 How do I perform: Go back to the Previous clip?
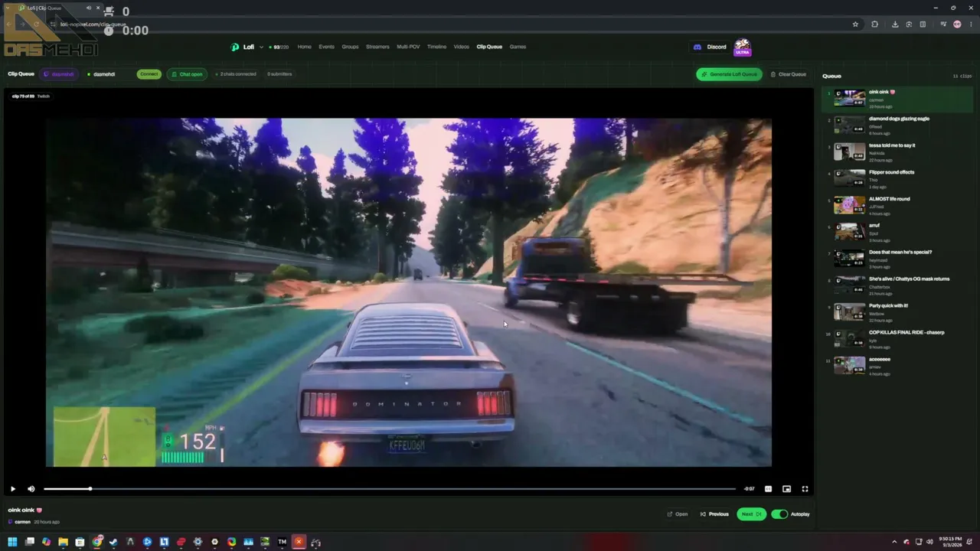coord(714,514)
